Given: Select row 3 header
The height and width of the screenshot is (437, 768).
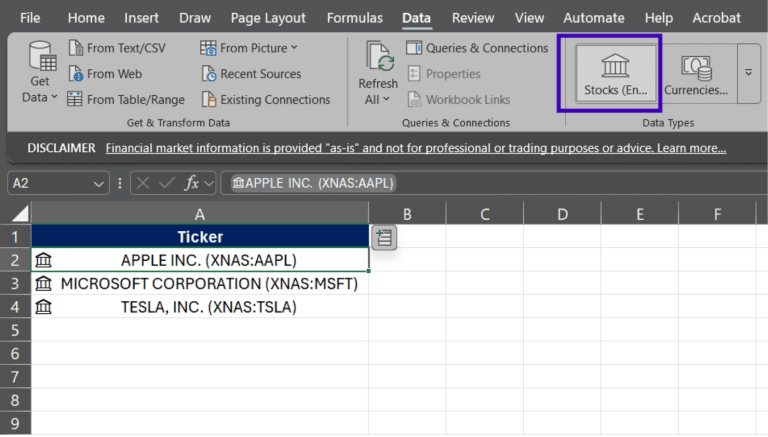Looking at the screenshot, I should 15,283.
